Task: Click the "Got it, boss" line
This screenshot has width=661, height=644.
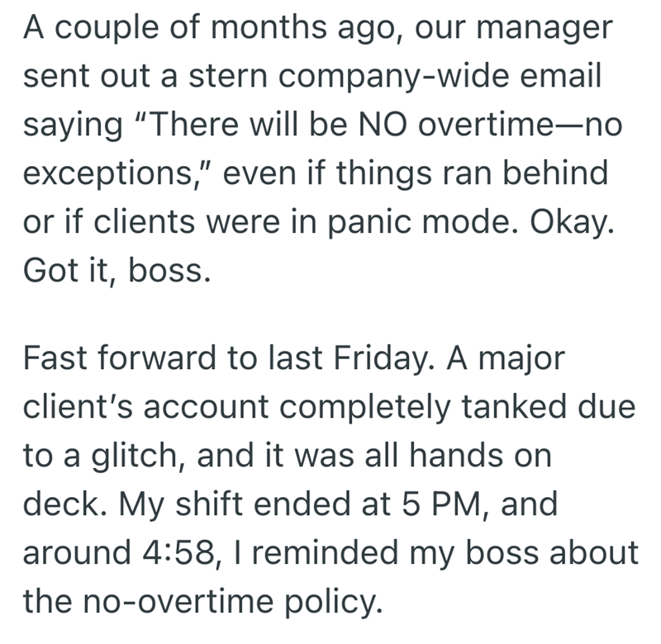Action: click(x=114, y=270)
